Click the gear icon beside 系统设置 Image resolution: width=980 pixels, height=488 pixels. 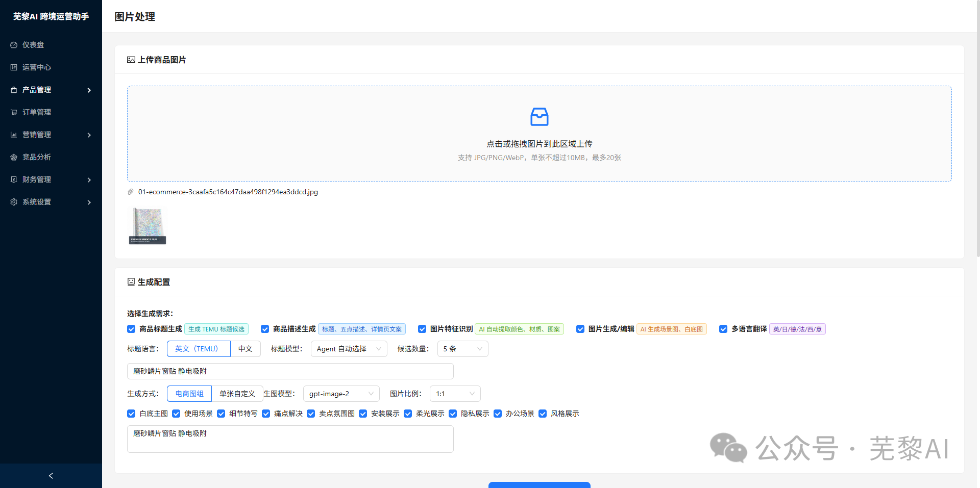tap(14, 202)
